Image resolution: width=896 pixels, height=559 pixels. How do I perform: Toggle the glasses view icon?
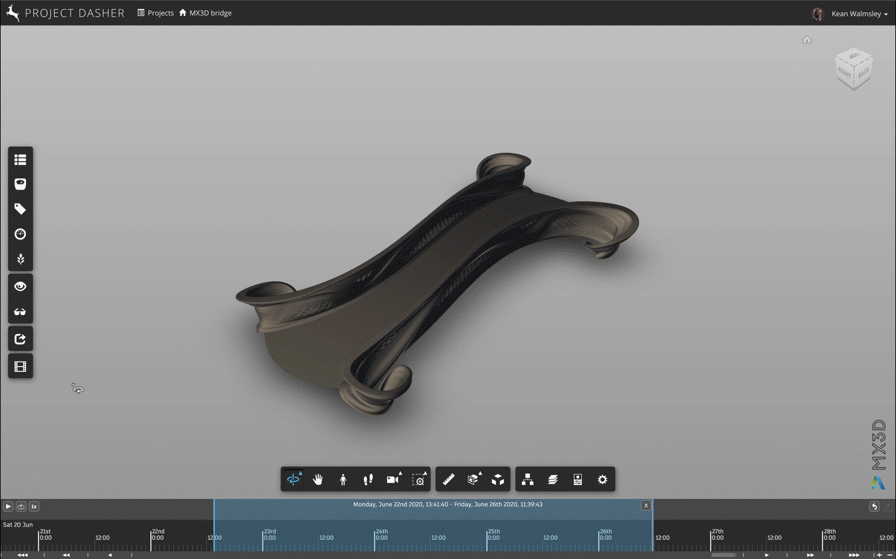click(x=20, y=312)
